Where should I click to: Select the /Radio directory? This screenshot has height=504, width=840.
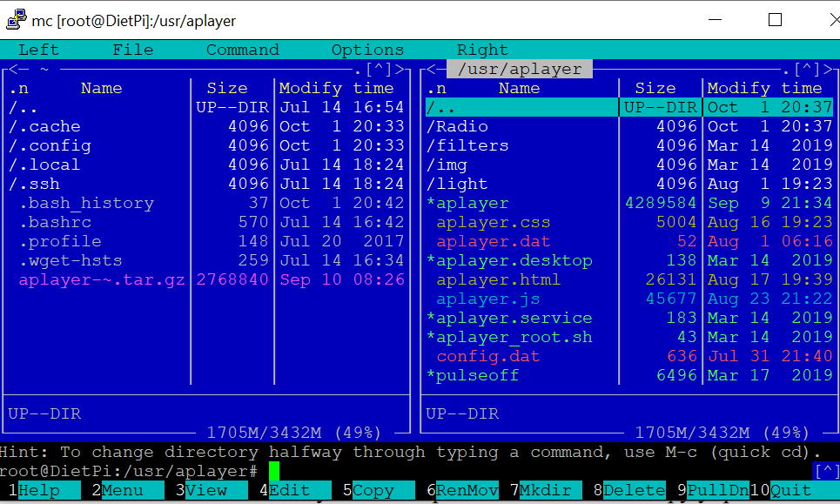[457, 126]
